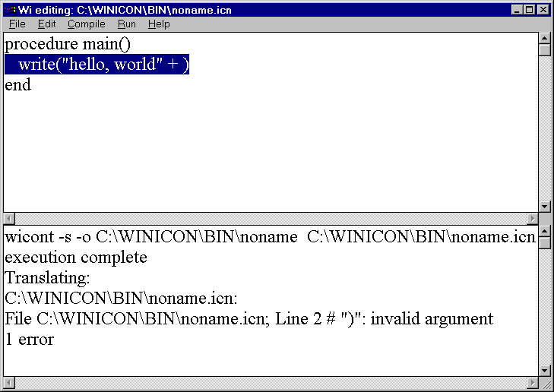The image size is (554, 392).
Task: Click the "invalid argument" error message line
Action: point(249,319)
